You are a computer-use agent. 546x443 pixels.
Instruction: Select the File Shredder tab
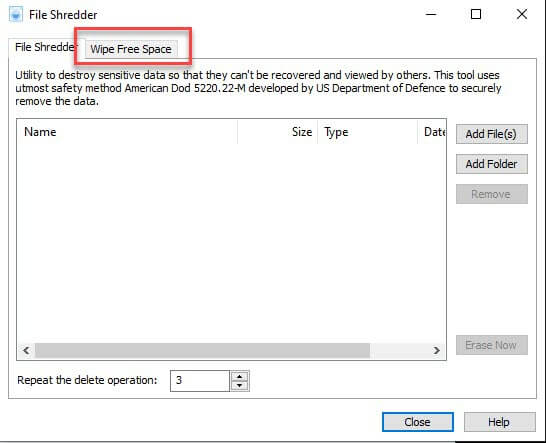(x=45, y=47)
